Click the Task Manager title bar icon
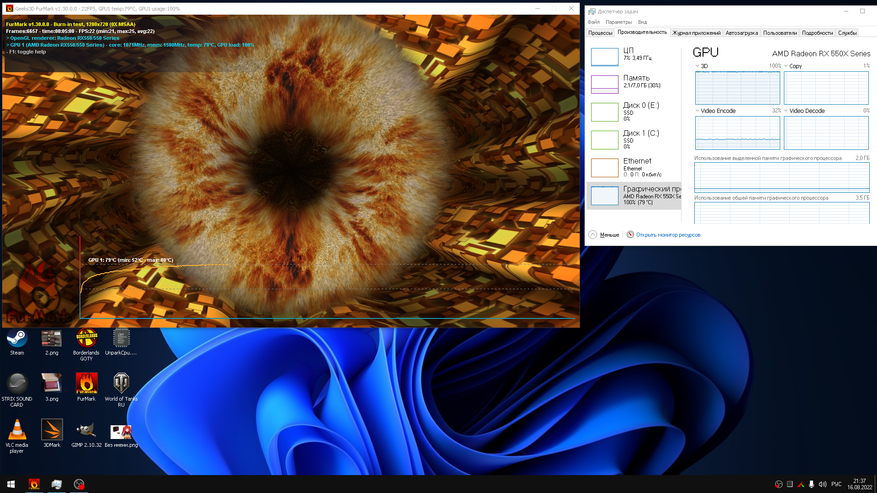The height and width of the screenshot is (493, 877). pos(592,11)
